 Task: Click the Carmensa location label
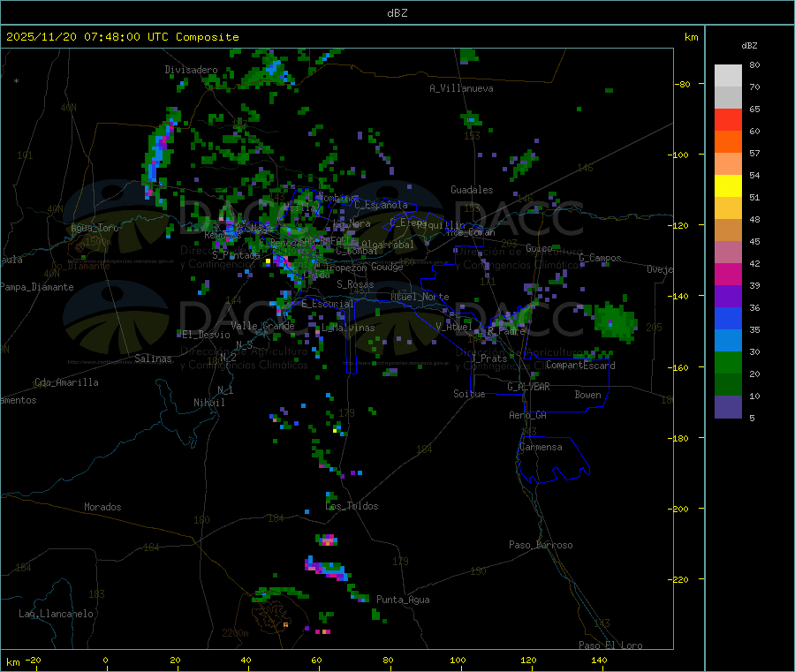point(541,447)
